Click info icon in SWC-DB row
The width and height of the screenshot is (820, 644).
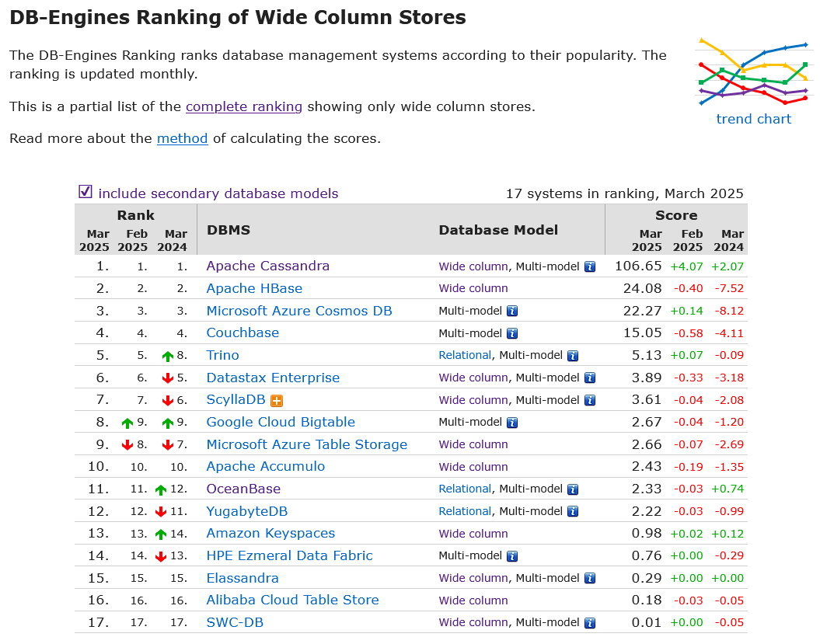pyautogui.click(x=590, y=623)
